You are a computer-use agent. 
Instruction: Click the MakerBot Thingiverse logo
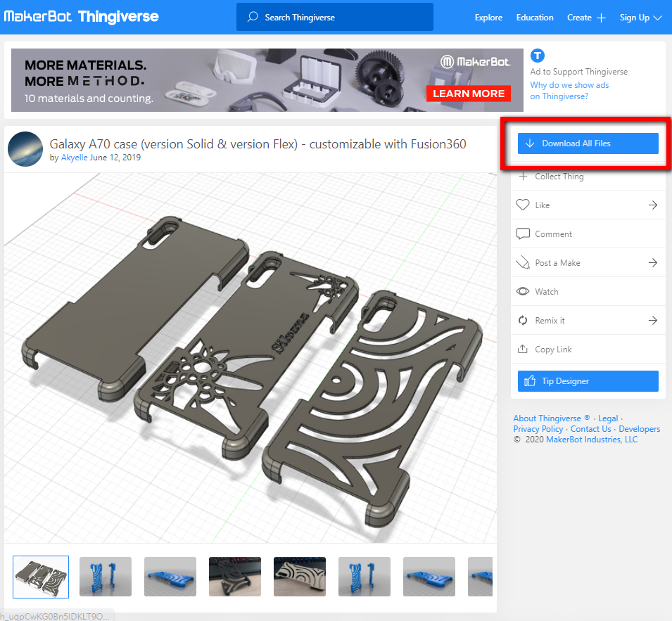pos(82,17)
